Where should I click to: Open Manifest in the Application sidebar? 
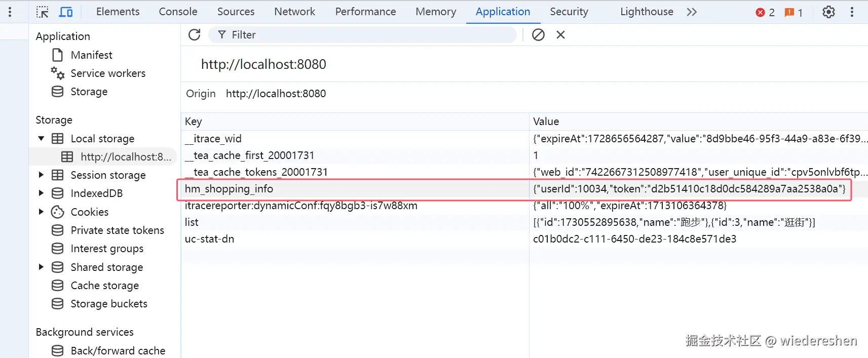(x=91, y=55)
